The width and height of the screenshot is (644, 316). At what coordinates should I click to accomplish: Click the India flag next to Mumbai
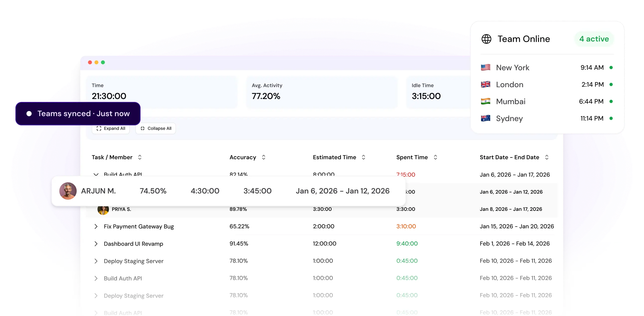coord(485,101)
